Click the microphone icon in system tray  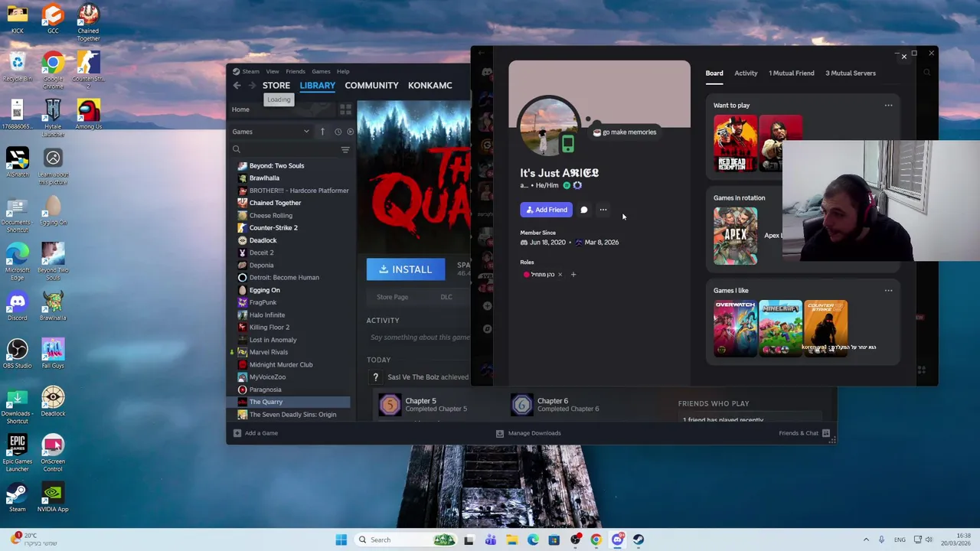coord(881,540)
